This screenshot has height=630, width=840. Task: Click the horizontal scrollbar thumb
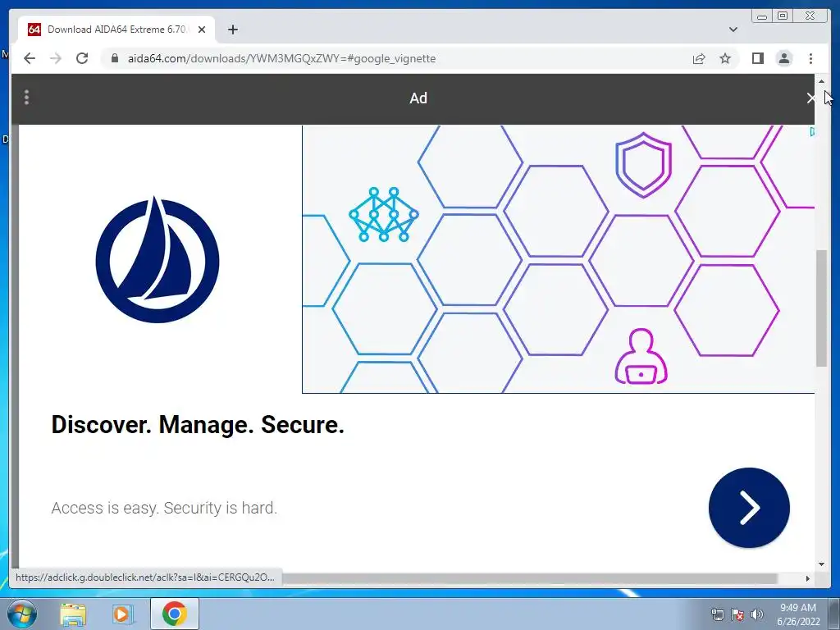(529, 578)
